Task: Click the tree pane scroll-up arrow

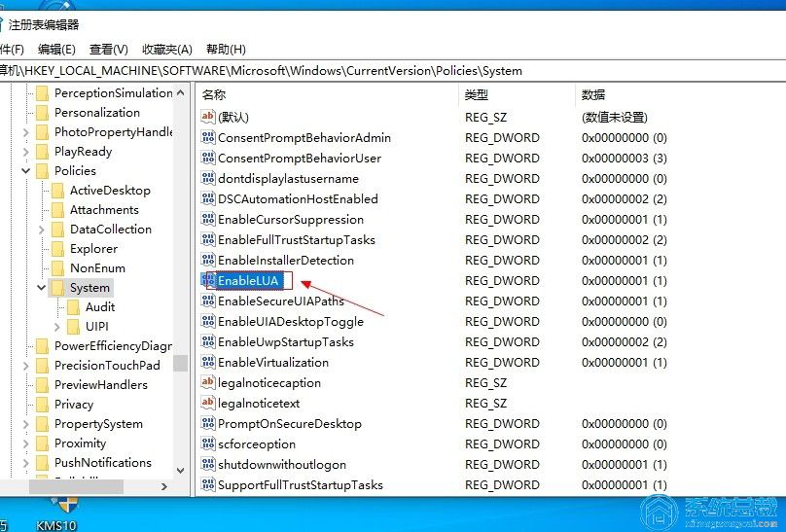Action: coord(181,92)
